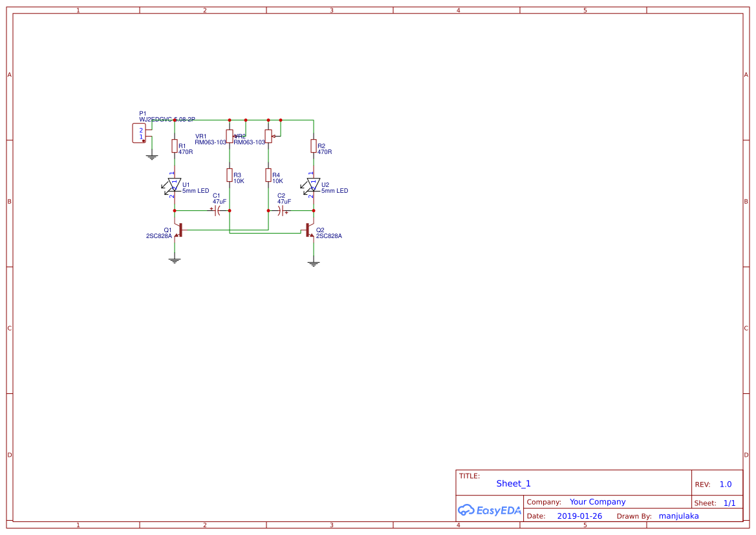Click the U1 designator text
The image size is (756, 535).
[x=186, y=185]
